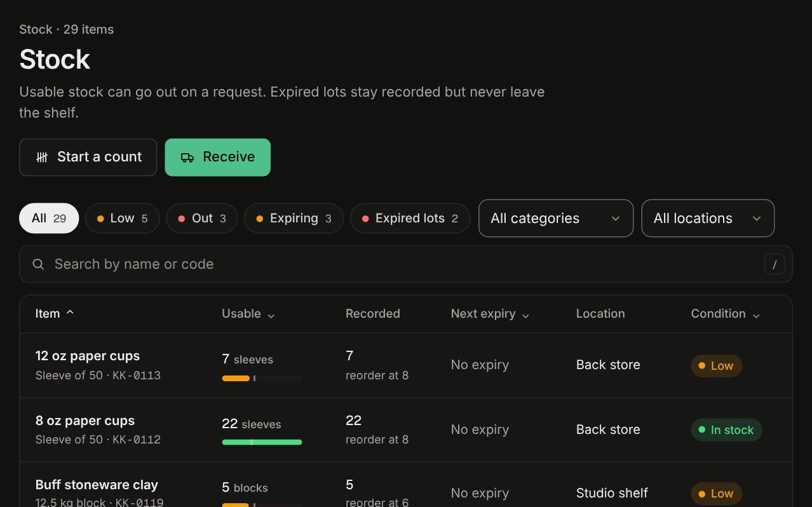Sort by Condition column chevron
The width and height of the screenshot is (812, 507).
pyautogui.click(x=756, y=315)
